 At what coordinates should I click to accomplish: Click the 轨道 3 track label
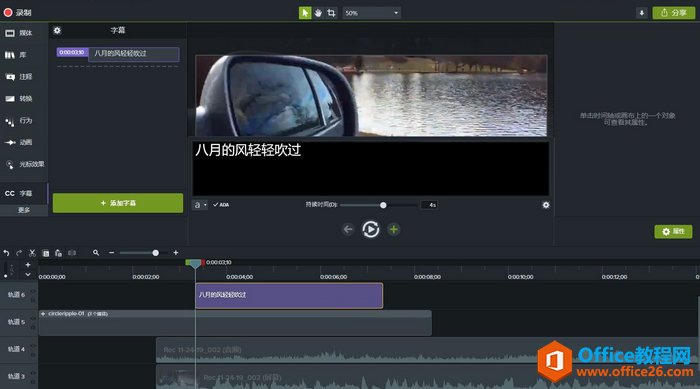tap(16, 376)
